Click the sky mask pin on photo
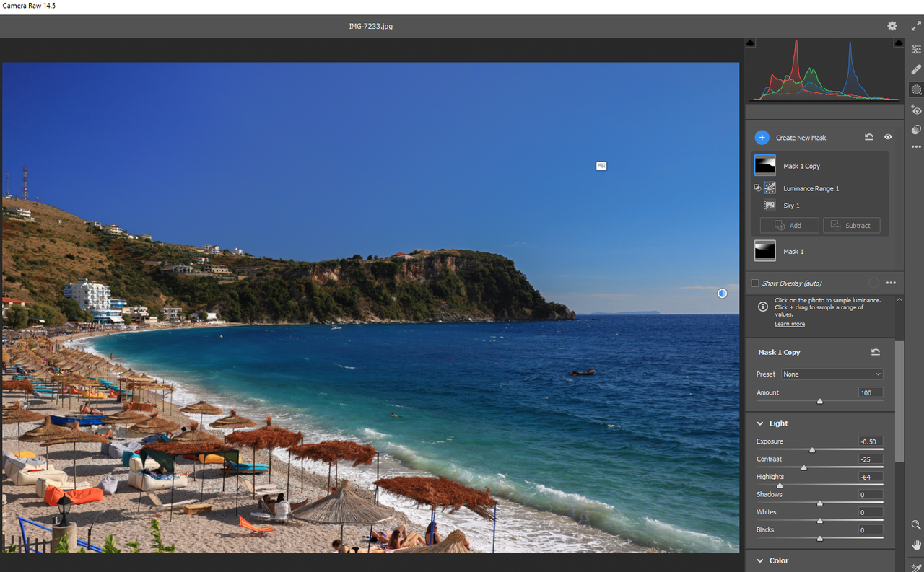 point(601,166)
